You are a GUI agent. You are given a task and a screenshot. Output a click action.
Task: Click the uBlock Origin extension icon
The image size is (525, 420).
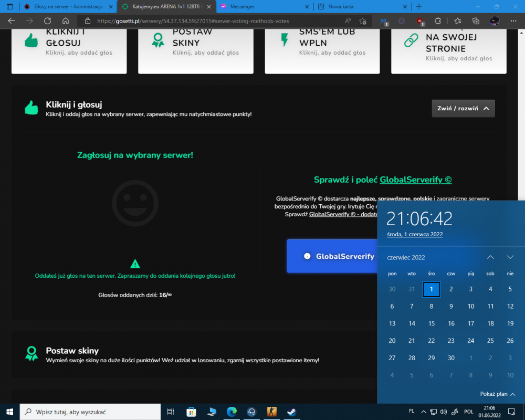420,21
